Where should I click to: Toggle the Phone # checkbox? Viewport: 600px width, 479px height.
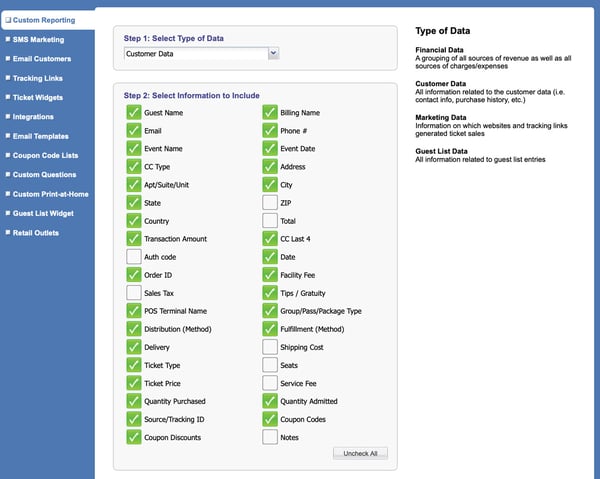pos(270,130)
